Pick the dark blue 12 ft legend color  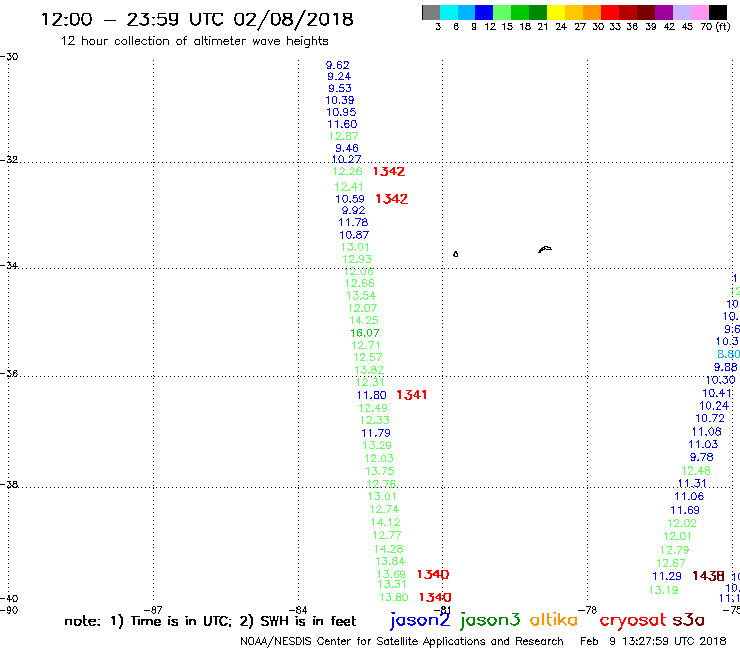484,12
